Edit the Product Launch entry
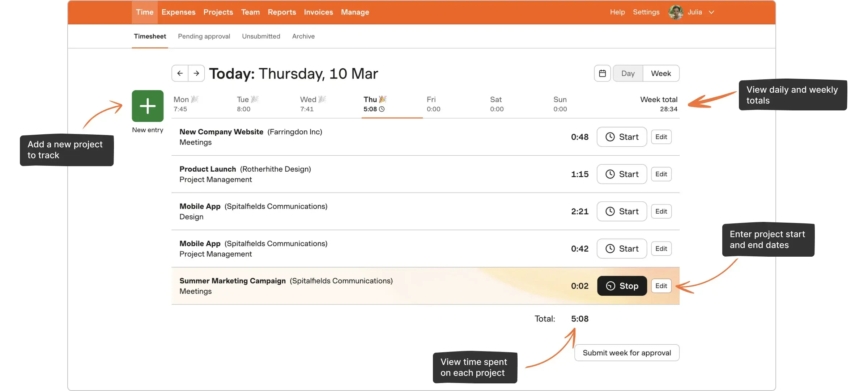 click(x=661, y=174)
